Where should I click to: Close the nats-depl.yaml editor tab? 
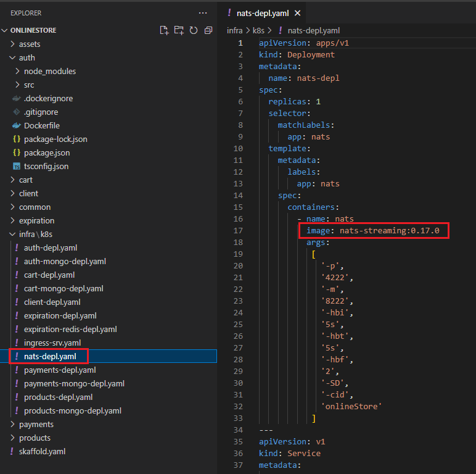(297, 13)
